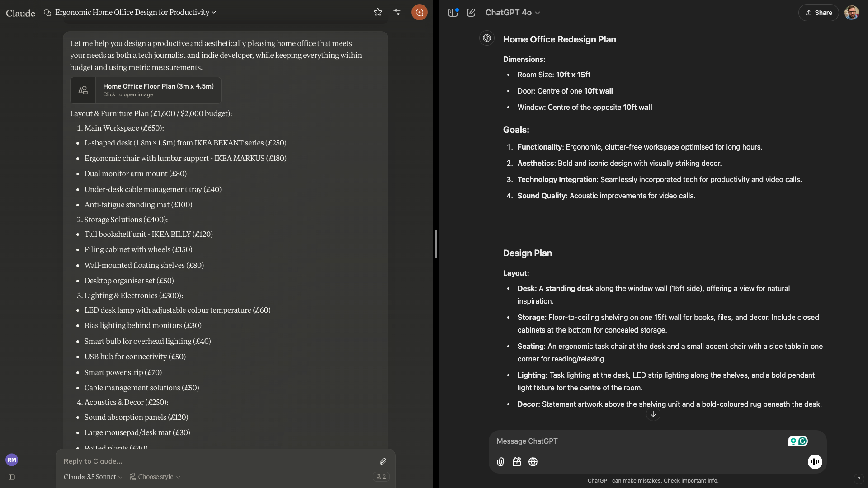868x488 pixels.
Task: Open Claude chat controls sliders icon
Action: coord(397,12)
